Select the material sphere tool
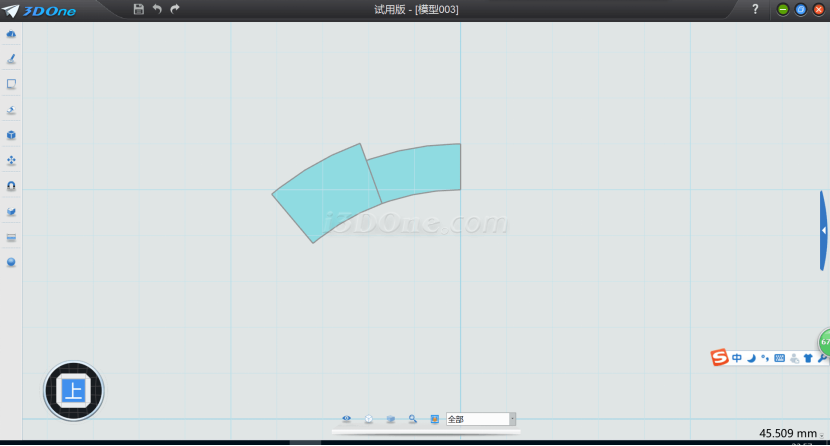 coord(11,262)
